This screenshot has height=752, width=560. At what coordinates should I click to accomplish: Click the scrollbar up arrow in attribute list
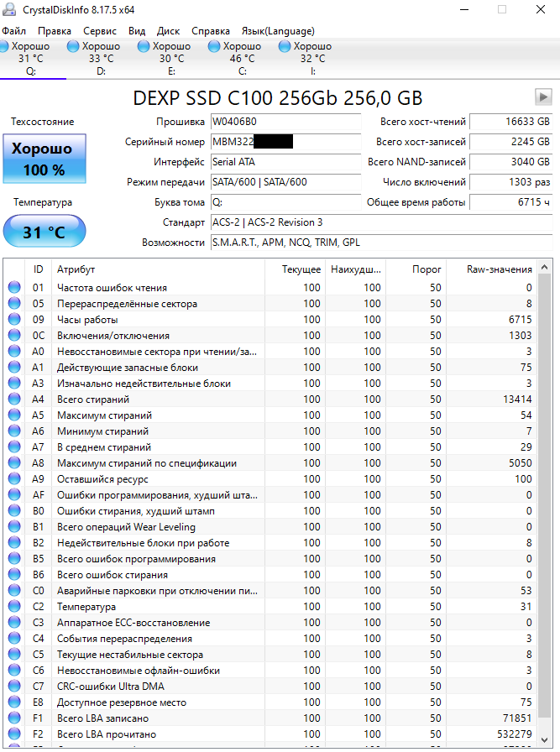(544, 267)
